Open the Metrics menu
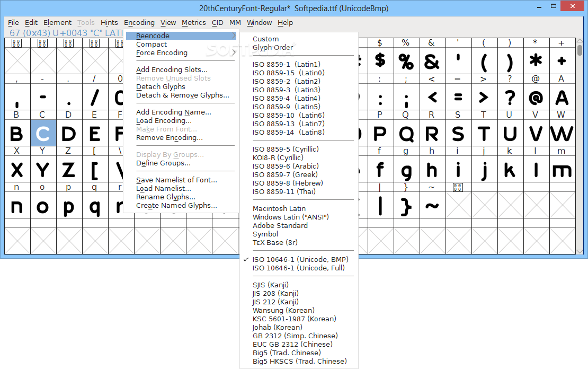This screenshot has height=369, width=588. point(193,22)
